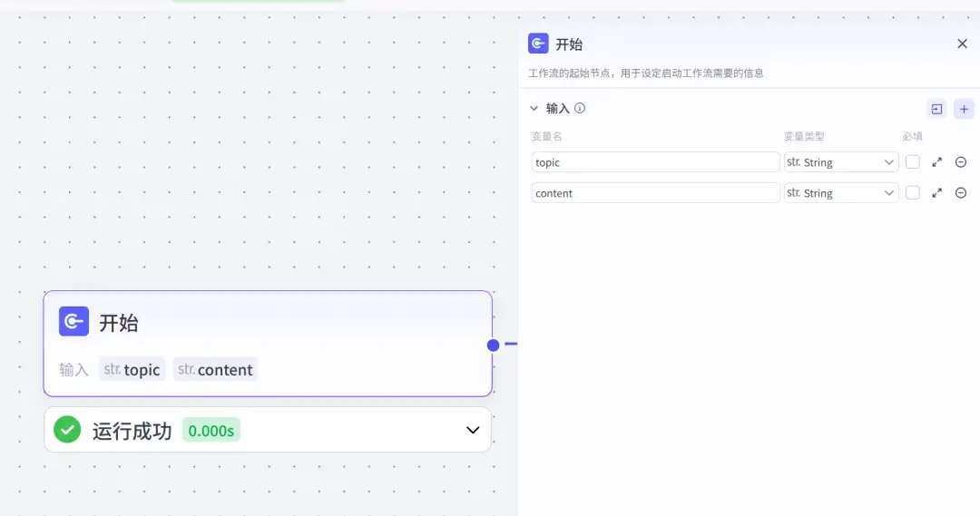
Task: Click the Start node icon on canvas
Action: pos(73,321)
